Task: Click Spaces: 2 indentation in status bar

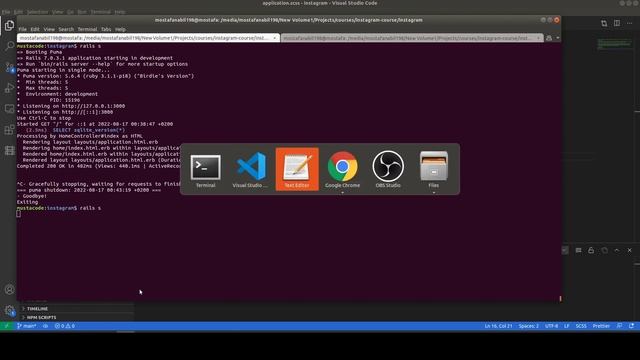Action: click(529, 326)
